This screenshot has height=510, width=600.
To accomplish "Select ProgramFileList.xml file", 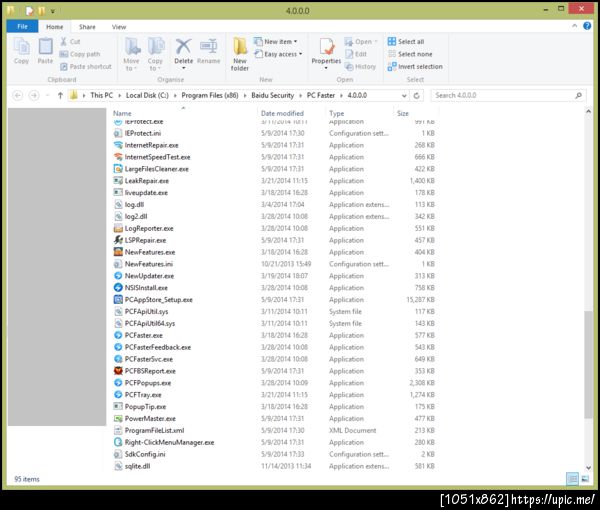I will pyautogui.click(x=154, y=430).
